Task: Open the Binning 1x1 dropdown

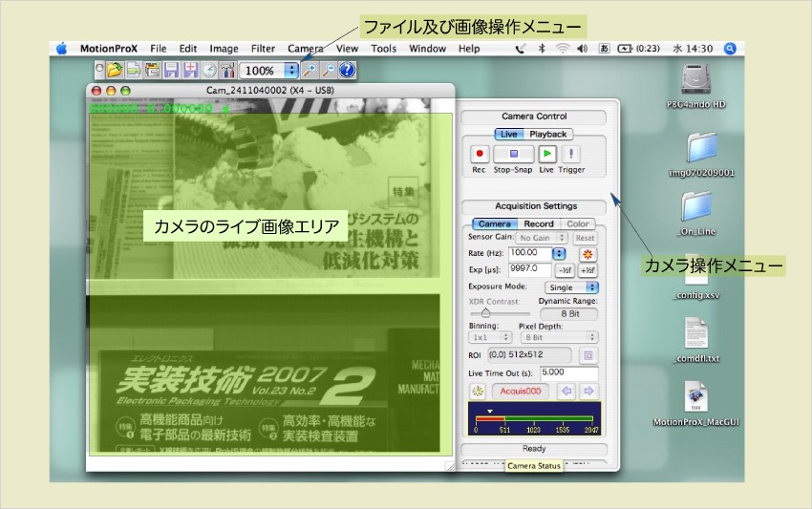Action: 490,338
